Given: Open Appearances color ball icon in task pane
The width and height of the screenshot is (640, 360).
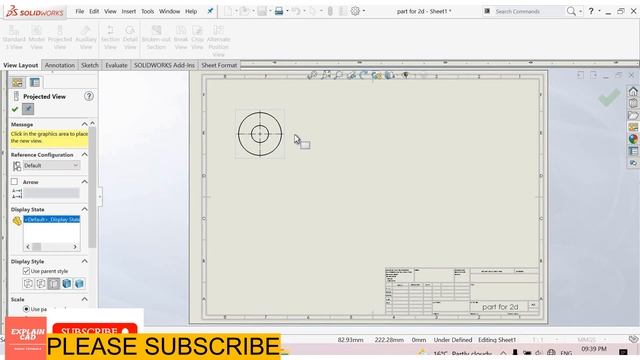Looking at the screenshot, I should click(x=633, y=139).
